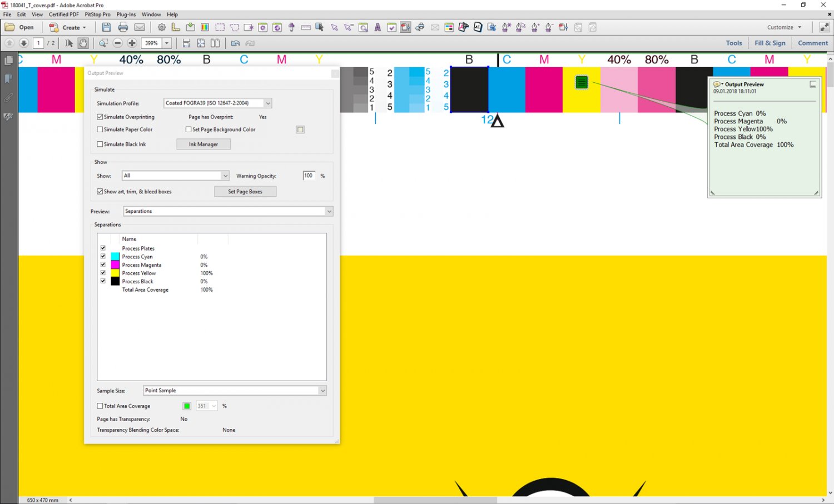The width and height of the screenshot is (834, 504).
Task: Uncheck the Process Cyan separation
Action: click(103, 256)
